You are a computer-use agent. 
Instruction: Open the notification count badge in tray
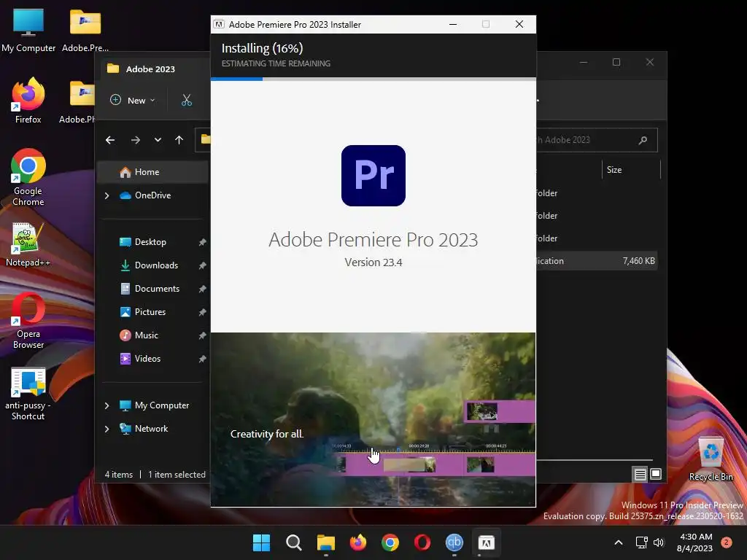(x=727, y=542)
